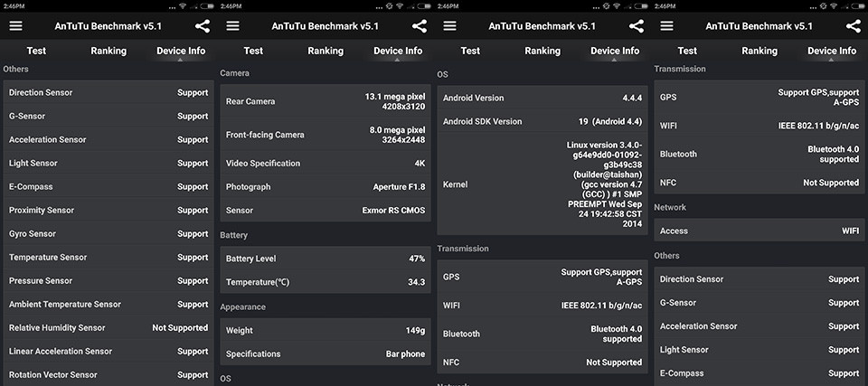Open Ranking tab above the Kernel info
The width and height of the screenshot is (868, 386).
542,51
